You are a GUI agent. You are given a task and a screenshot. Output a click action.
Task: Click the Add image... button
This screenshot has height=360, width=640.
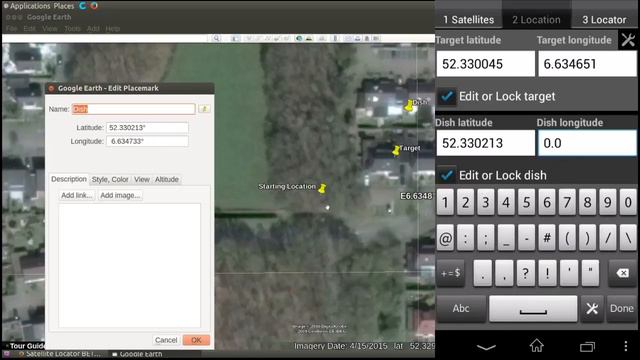120,196
